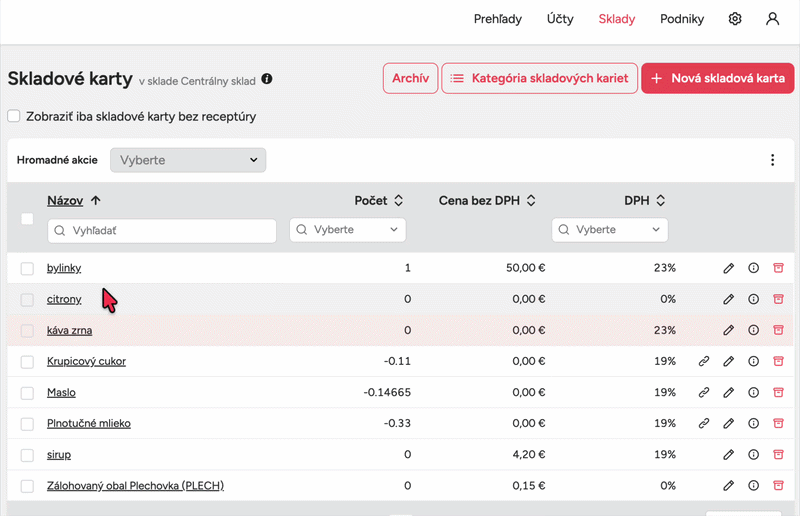Edit the Maslo stock card
Screen dimensions: 800x516
[x=729, y=392]
